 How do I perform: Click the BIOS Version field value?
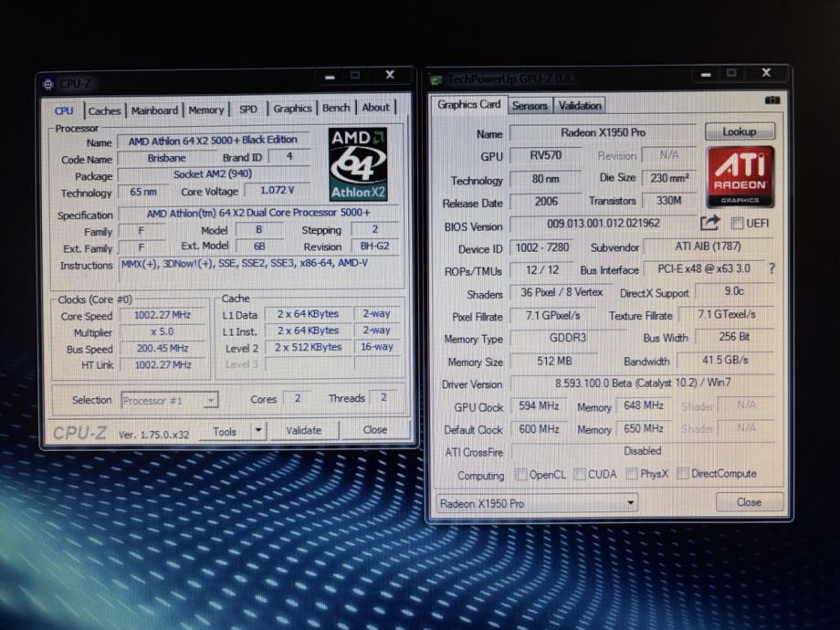603,224
